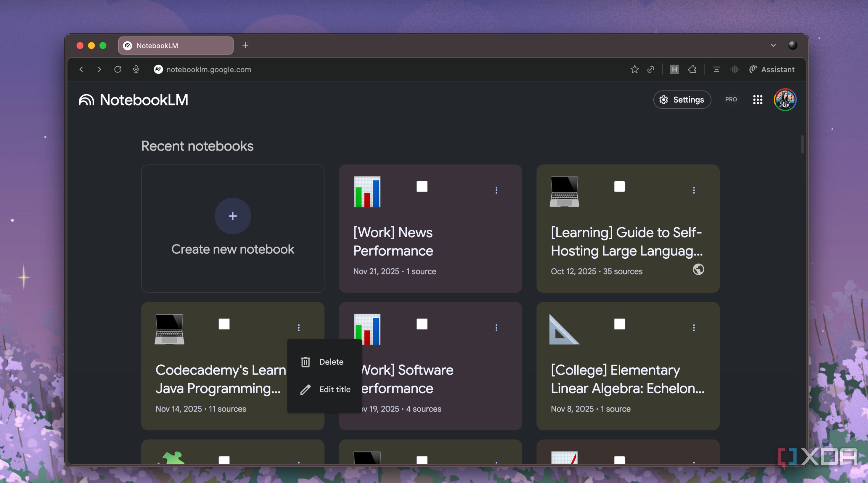
Task: Click the page's vertical scrollbar
Action: (x=802, y=144)
